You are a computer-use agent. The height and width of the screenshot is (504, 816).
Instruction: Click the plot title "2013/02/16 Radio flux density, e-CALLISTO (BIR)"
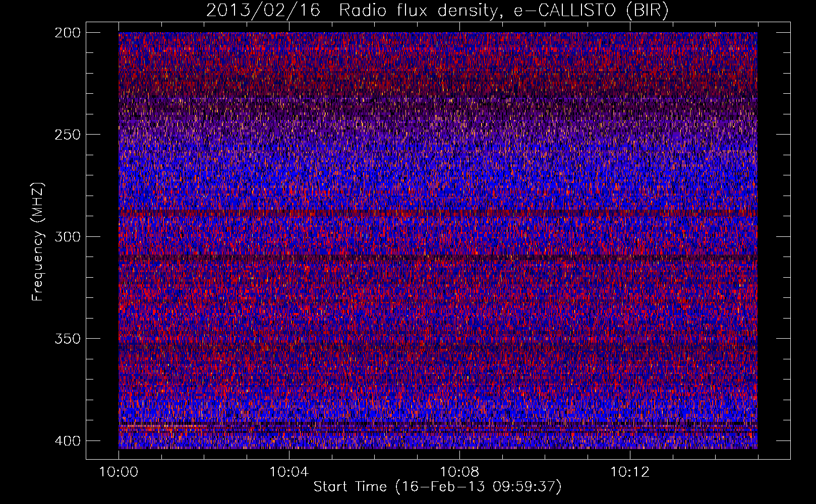pyautogui.click(x=437, y=11)
